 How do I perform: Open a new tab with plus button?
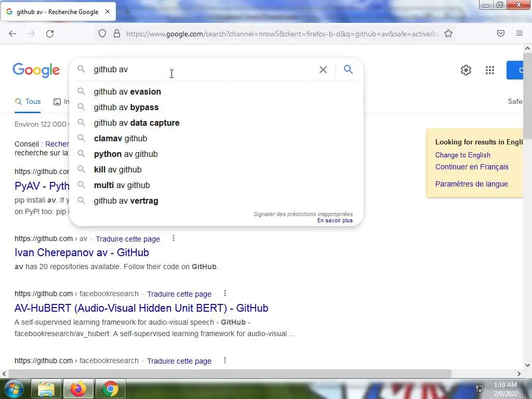coord(127,12)
